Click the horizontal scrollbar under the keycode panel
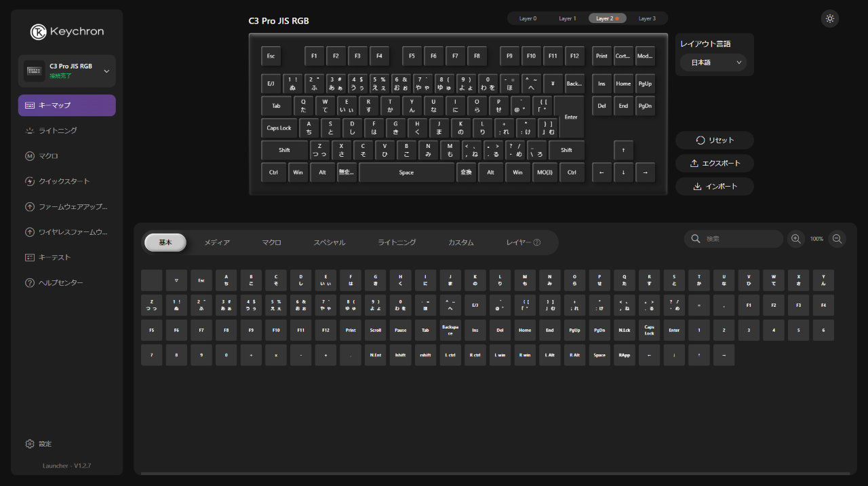The height and width of the screenshot is (486, 868). [495, 473]
